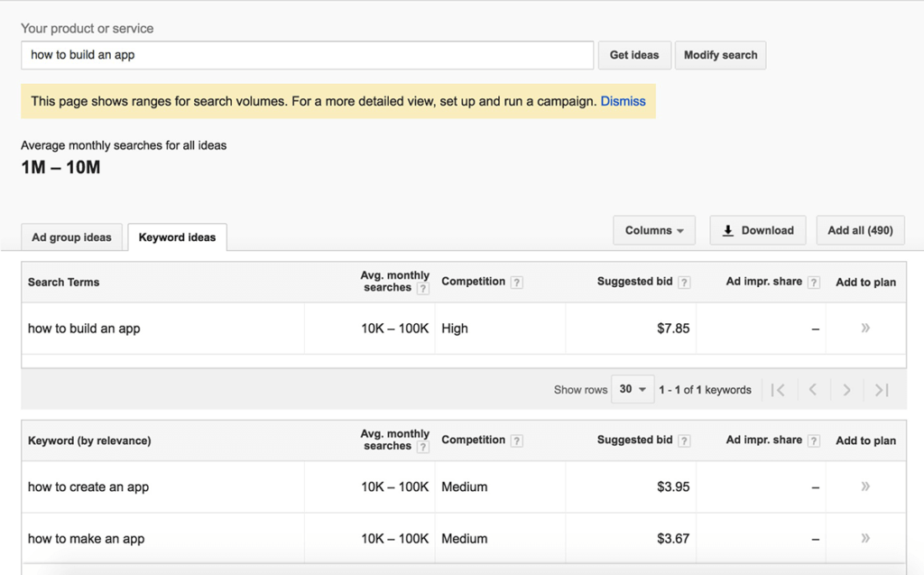Sort by Keyword (by relevance) header
The image size is (924, 575).
click(89, 441)
